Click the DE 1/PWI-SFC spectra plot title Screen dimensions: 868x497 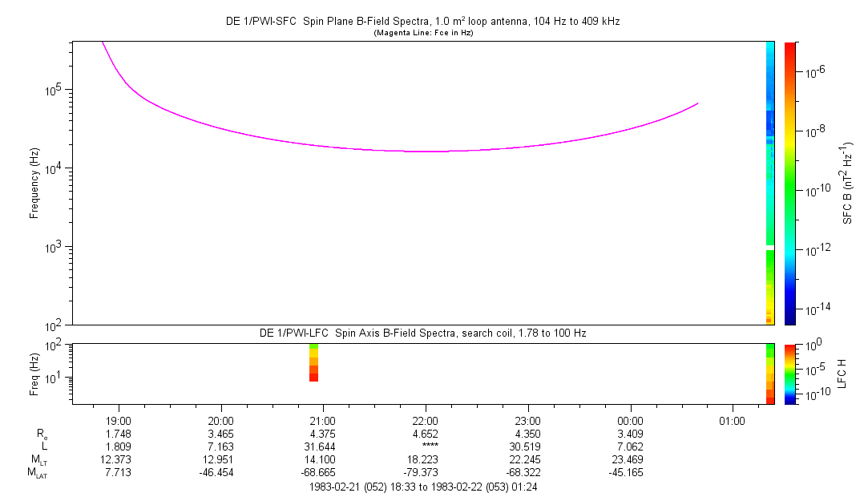[422, 22]
